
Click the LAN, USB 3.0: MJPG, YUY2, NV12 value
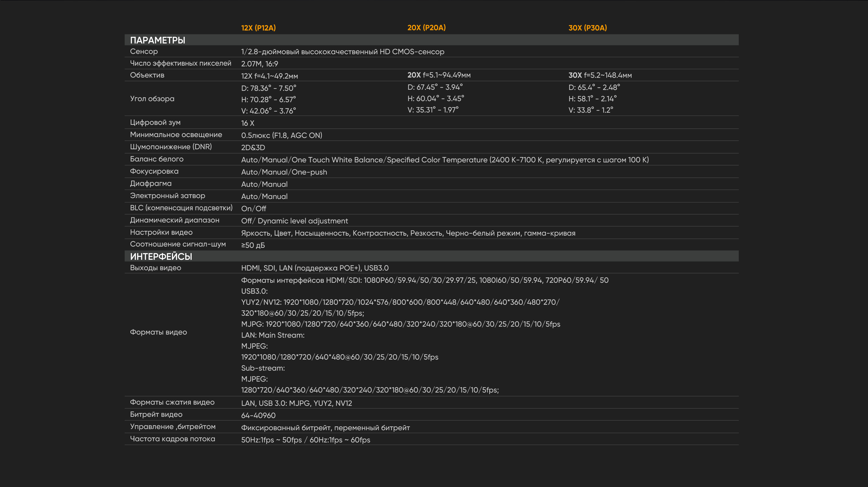pyautogui.click(x=297, y=403)
